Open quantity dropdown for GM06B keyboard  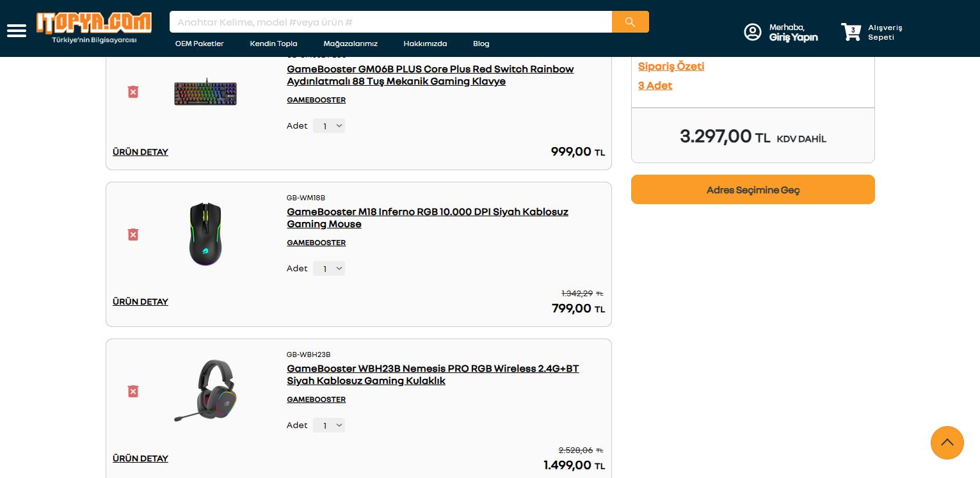pos(329,126)
